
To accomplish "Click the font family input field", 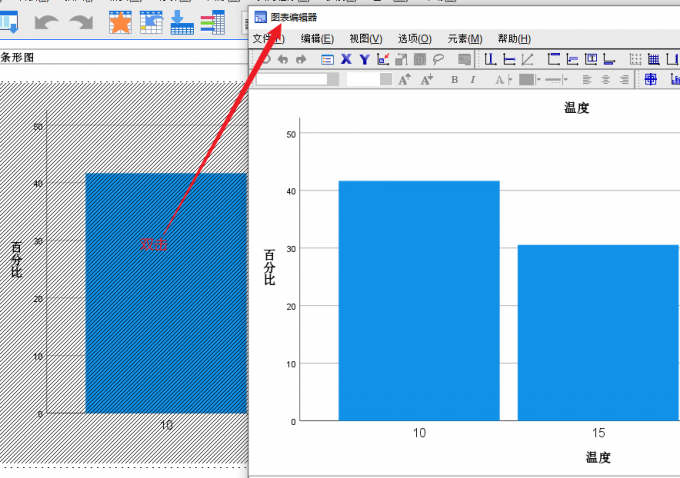I will click(x=292, y=79).
